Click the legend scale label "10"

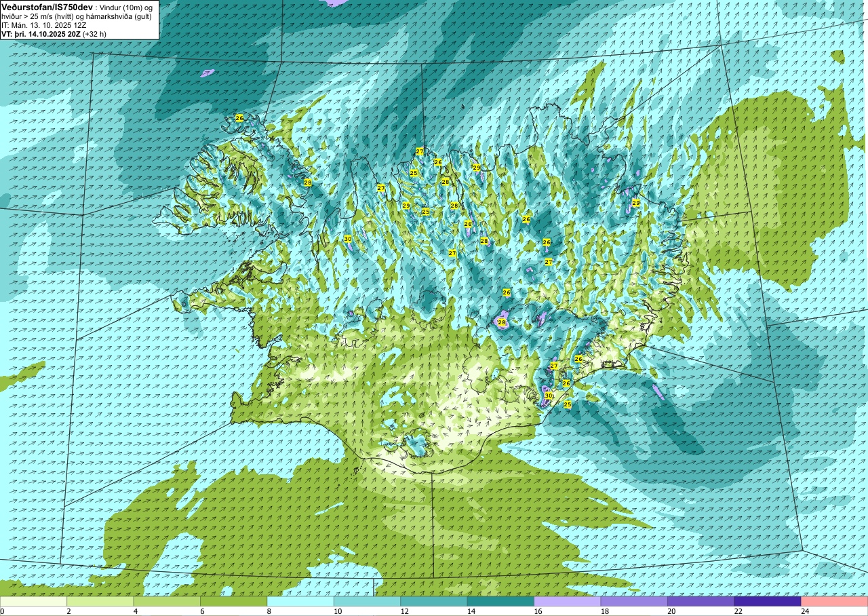click(x=336, y=611)
